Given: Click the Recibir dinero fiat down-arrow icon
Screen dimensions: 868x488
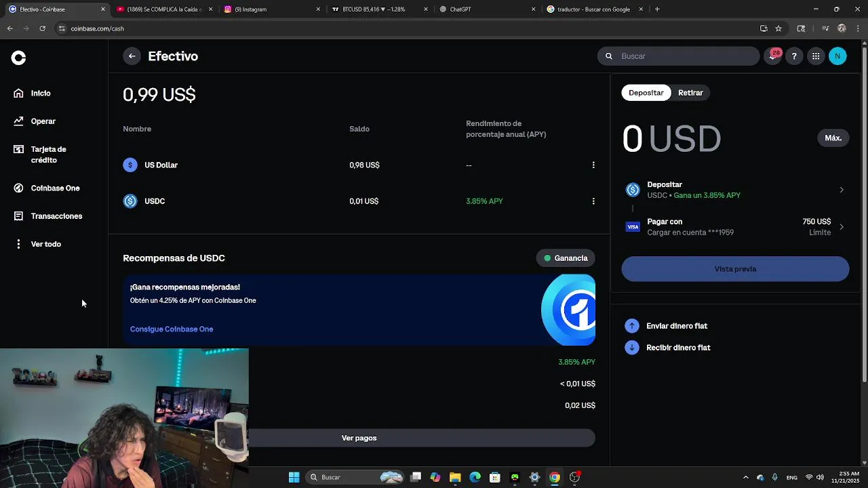Looking at the screenshot, I should [632, 348].
